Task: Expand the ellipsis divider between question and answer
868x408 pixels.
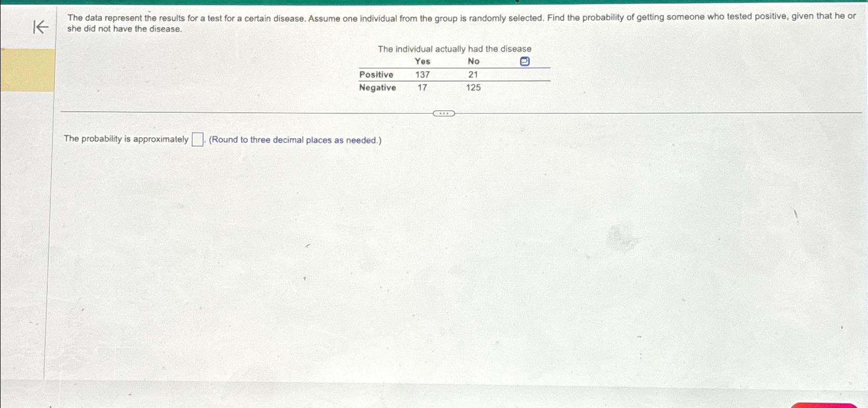Action: pyautogui.click(x=445, y=113)
